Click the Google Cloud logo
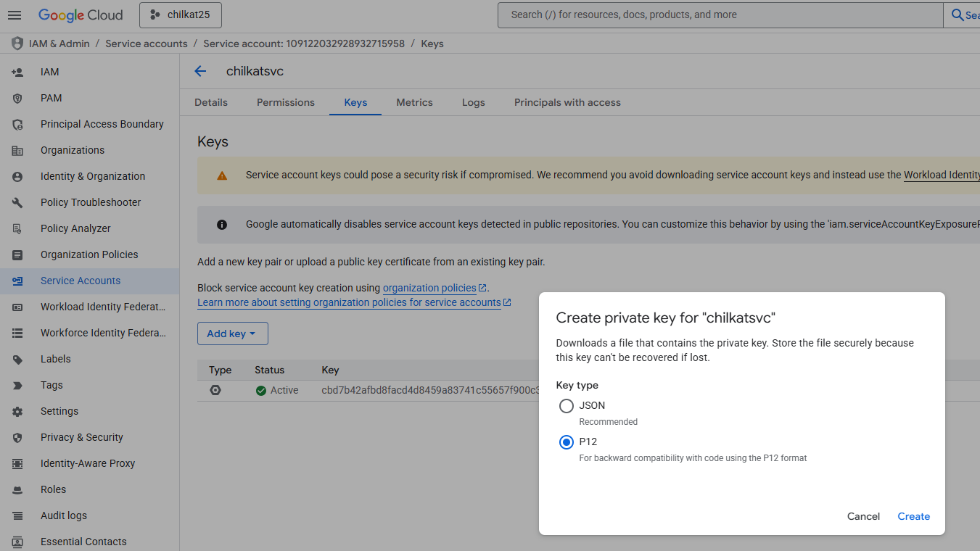Image resolution: width=980 pixels, height=551 pixels. 81,14
